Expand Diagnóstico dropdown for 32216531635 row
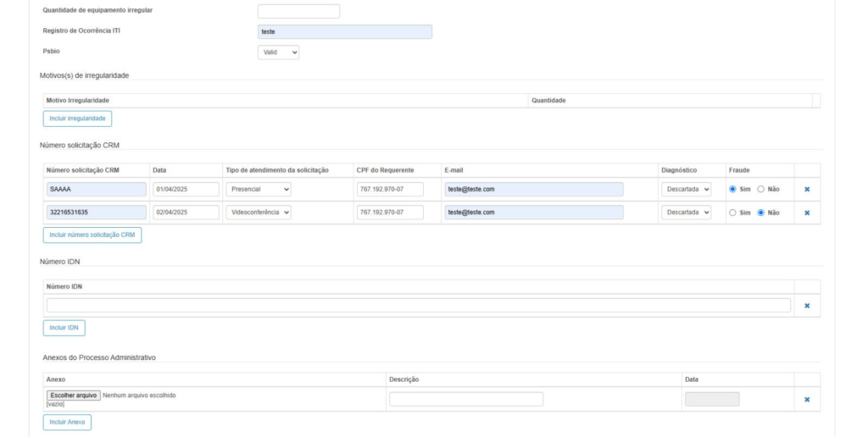Screen dimensions: 868x437 tap(687, 213)
